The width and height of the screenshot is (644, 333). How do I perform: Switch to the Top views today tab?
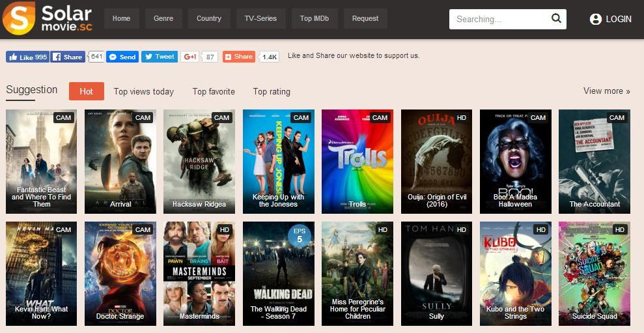coord(144,91)
